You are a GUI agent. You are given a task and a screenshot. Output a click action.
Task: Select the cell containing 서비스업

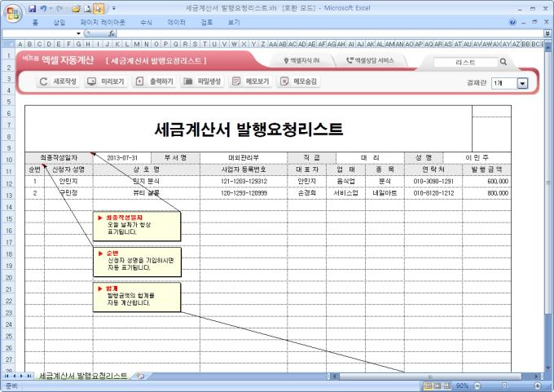click(345, 193)
